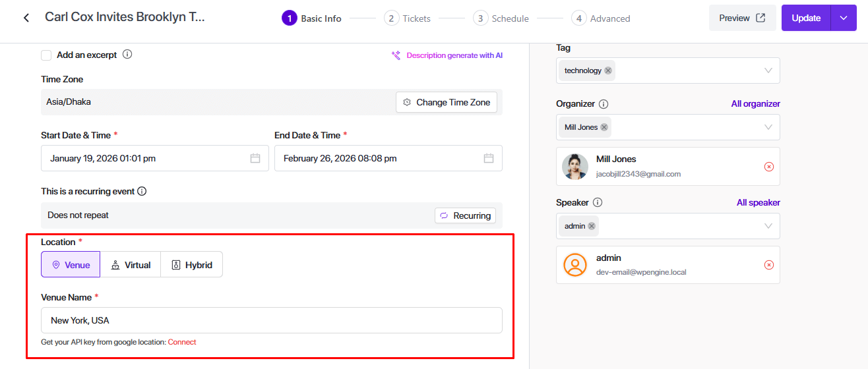This screenshot has height=369, width=868.
Task: Go to the Schedule step
Action: [x=501, y=18]
